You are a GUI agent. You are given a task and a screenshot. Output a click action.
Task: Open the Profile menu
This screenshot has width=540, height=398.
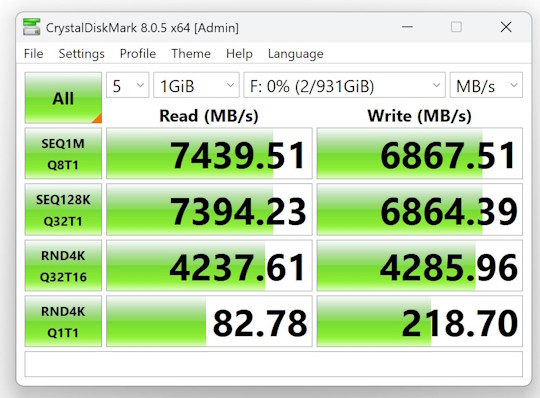(x=138, y=54)
